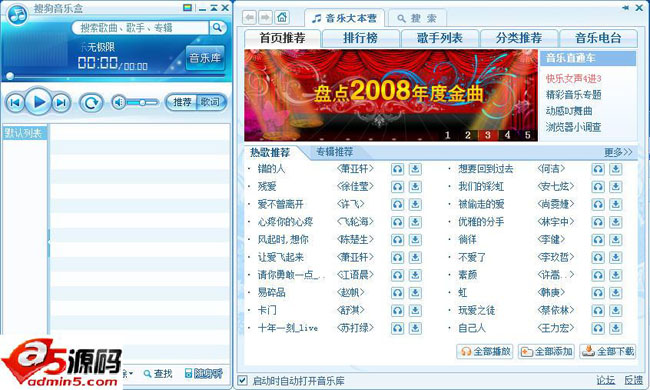Open the 搜索 tab
The height and width of the screenshot is (390, 650).
[417, 18]
